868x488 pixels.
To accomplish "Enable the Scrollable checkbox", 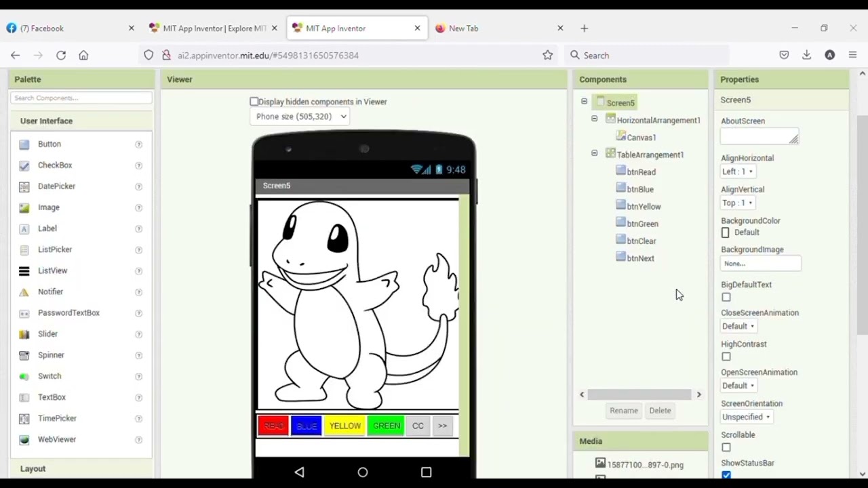I will click(726, 447).
